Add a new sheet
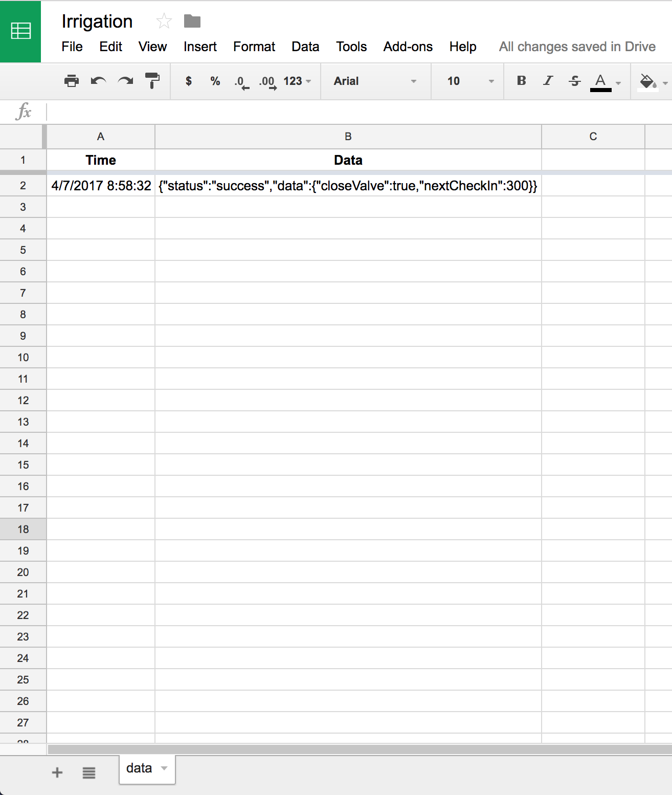672x795 pixels. [x=57, y=772]
